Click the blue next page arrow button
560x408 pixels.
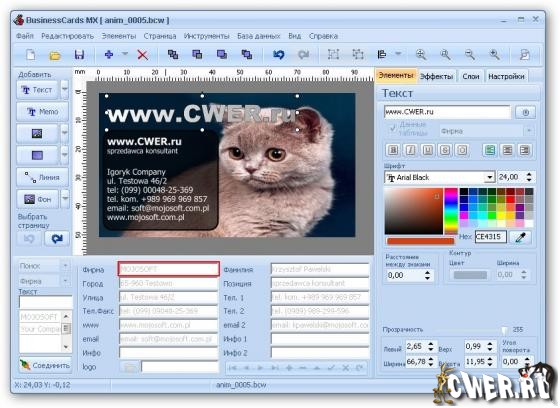57,239
